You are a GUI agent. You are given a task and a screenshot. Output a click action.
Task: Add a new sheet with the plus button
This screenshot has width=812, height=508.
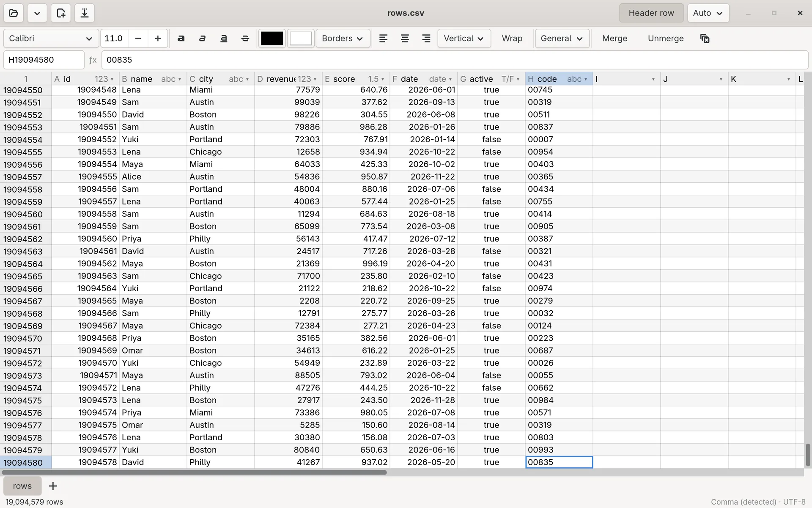(53, 486)
